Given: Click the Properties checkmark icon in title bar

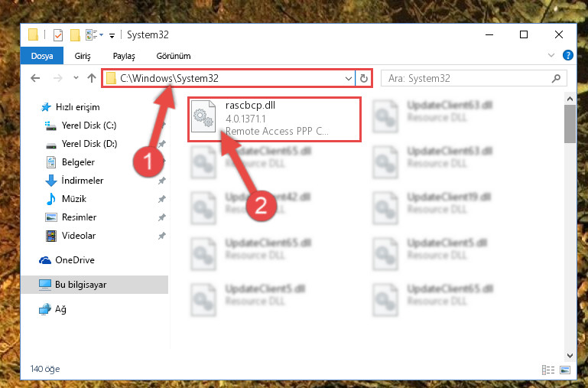Looking at the screenshot, I should pos(58,35).
